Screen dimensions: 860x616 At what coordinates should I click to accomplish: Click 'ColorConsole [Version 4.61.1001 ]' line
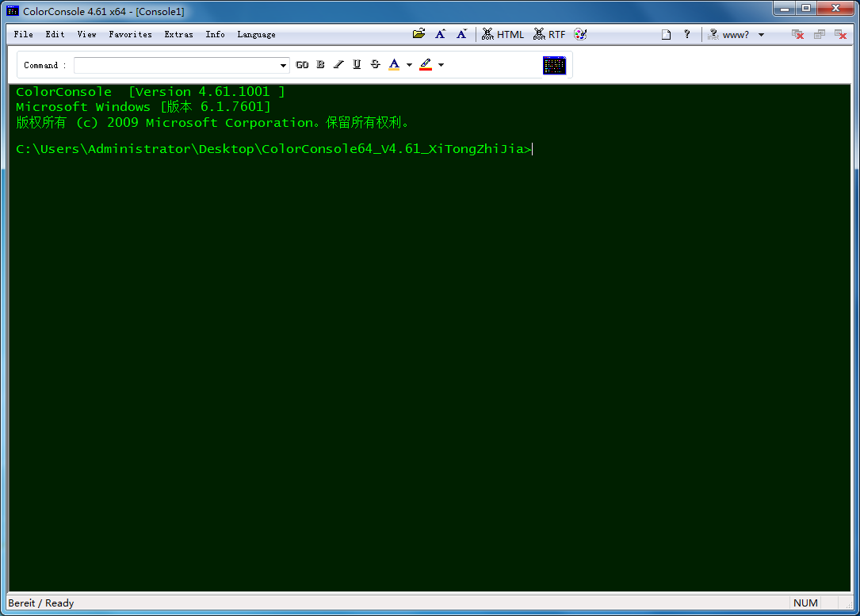pyautogui.click(x=151, y=92)
